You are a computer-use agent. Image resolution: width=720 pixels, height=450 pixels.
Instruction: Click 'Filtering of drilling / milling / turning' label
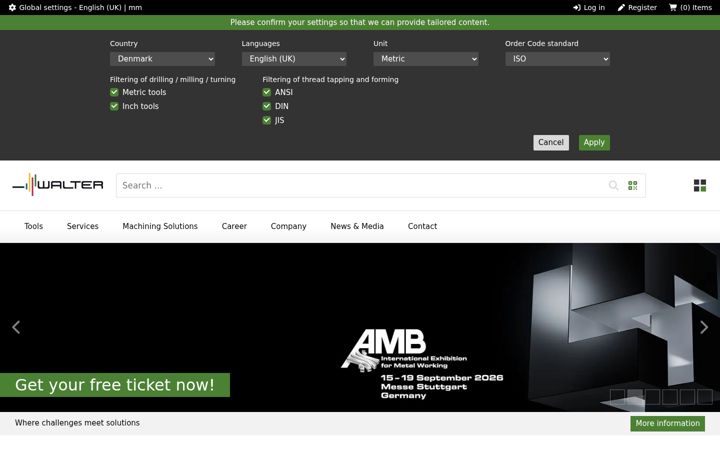tap(173, 79)
